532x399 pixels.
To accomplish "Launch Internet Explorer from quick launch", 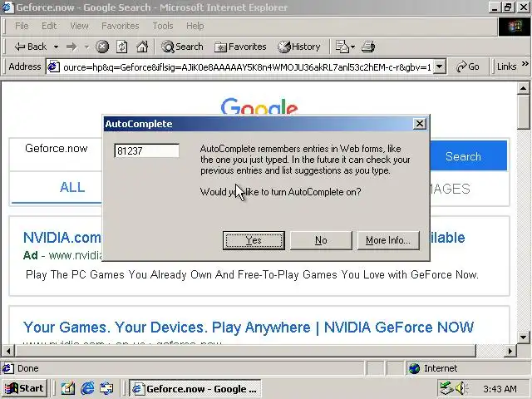I will [x=87, y=388].
